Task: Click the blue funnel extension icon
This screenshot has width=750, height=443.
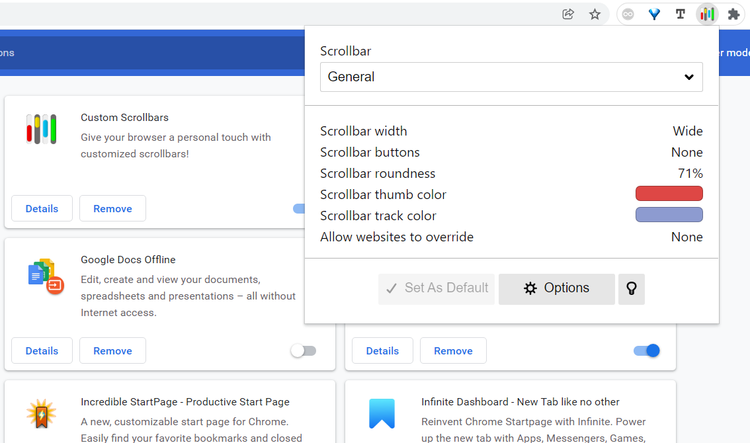Action: pos(654,14)
